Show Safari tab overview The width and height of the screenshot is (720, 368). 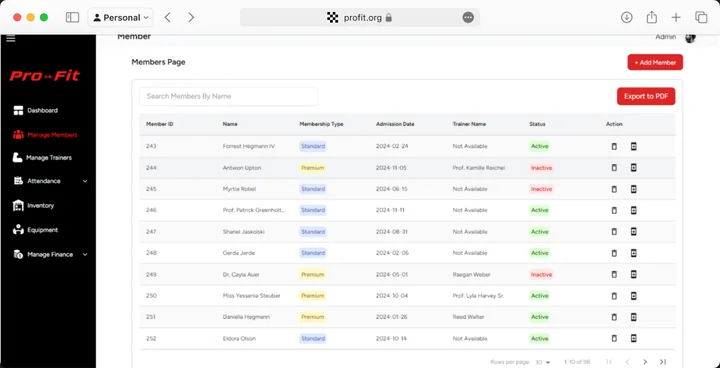701,17
